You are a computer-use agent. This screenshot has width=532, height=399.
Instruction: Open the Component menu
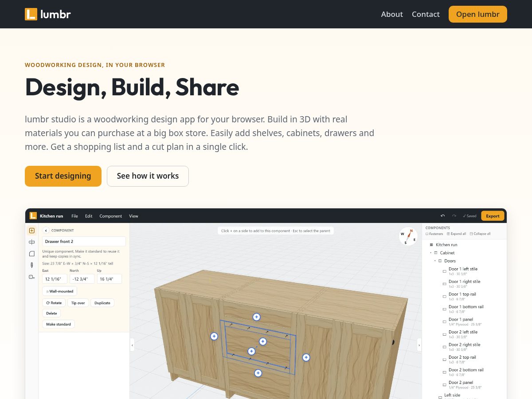tap(111, 216)
